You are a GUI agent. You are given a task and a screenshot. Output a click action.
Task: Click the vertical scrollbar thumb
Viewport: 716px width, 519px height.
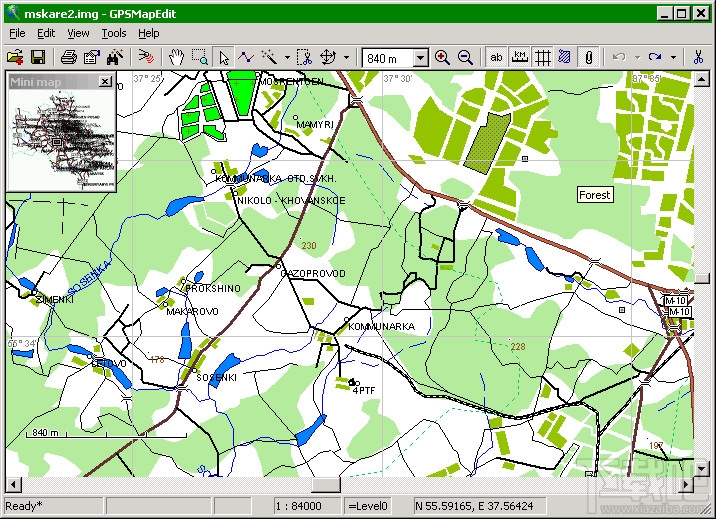(701, 278)
